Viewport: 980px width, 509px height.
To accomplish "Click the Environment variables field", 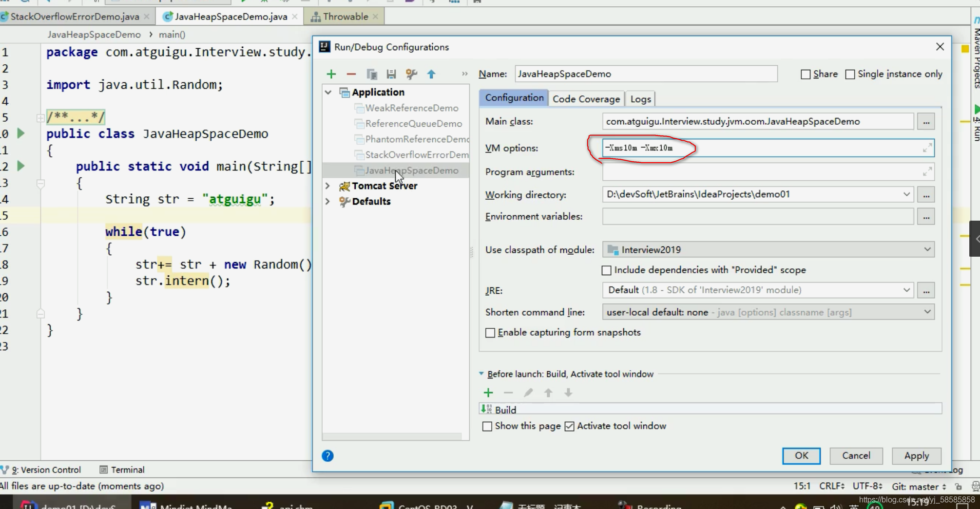I will click(x=758, y=217).
